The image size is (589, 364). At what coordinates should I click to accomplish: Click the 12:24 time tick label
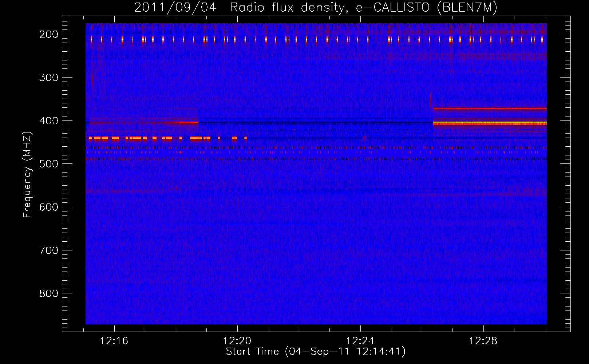click(x=360, y=341)
